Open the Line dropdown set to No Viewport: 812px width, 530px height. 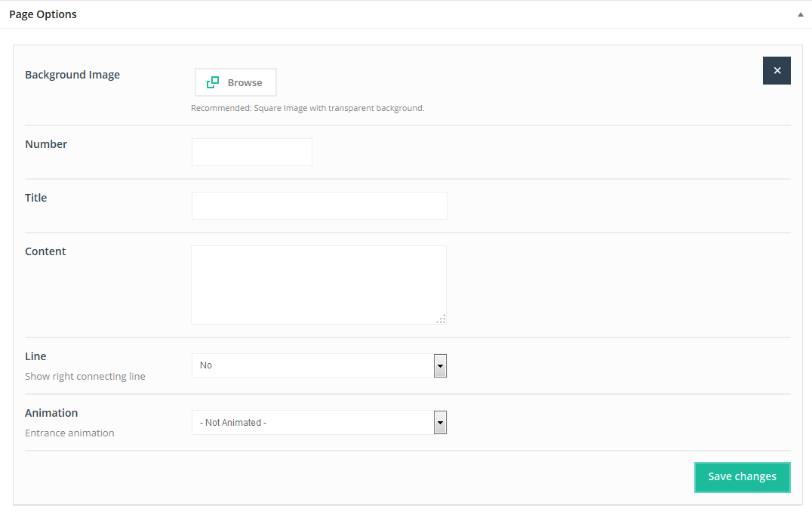(318, 365)
